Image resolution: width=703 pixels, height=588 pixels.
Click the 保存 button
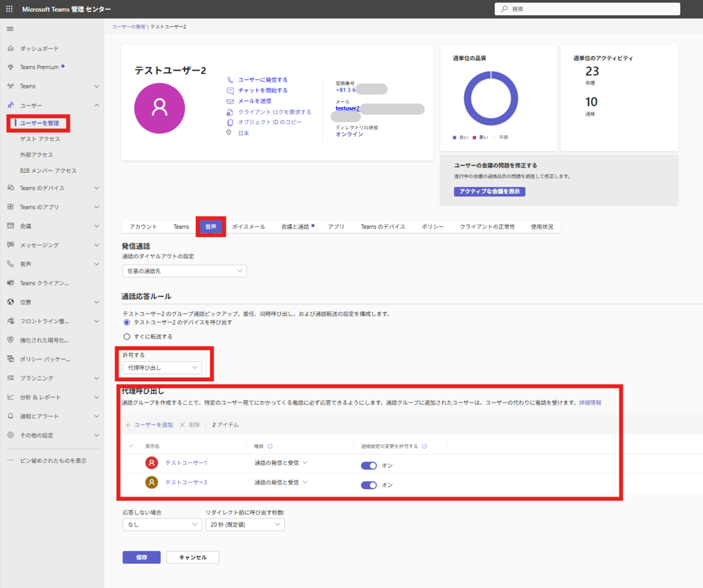click(x=141, y=558)
